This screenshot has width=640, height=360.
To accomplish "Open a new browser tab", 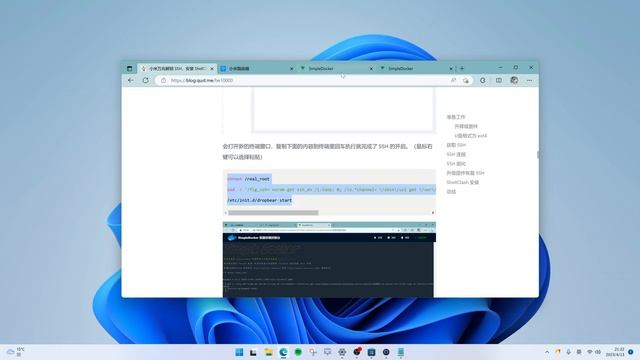I will click(x=462, y=69).
